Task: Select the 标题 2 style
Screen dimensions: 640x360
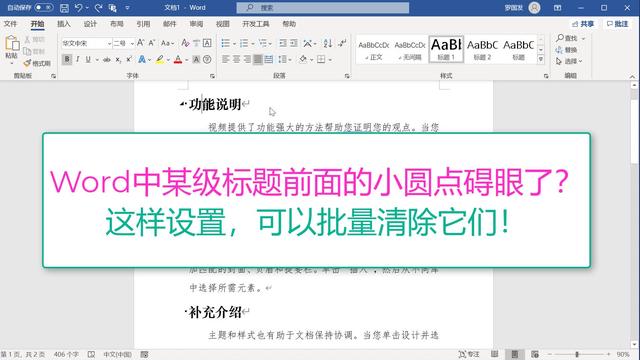Action: (x=482, y=49)
